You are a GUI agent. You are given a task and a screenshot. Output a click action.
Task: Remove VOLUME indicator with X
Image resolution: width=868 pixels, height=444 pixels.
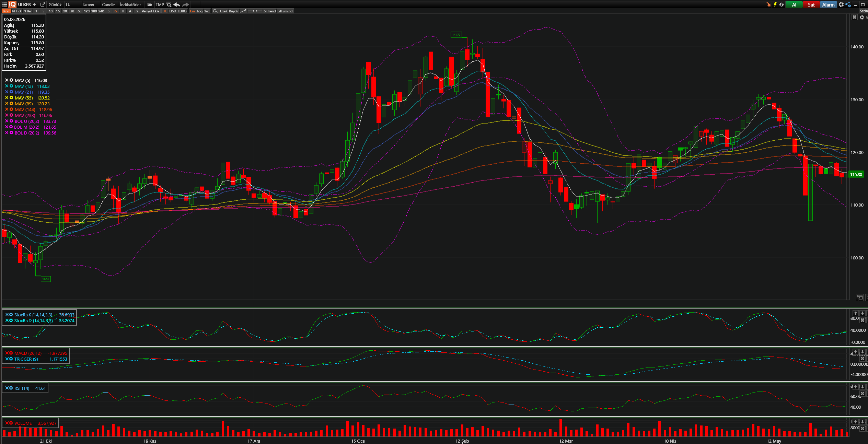[x=7, y=423]
